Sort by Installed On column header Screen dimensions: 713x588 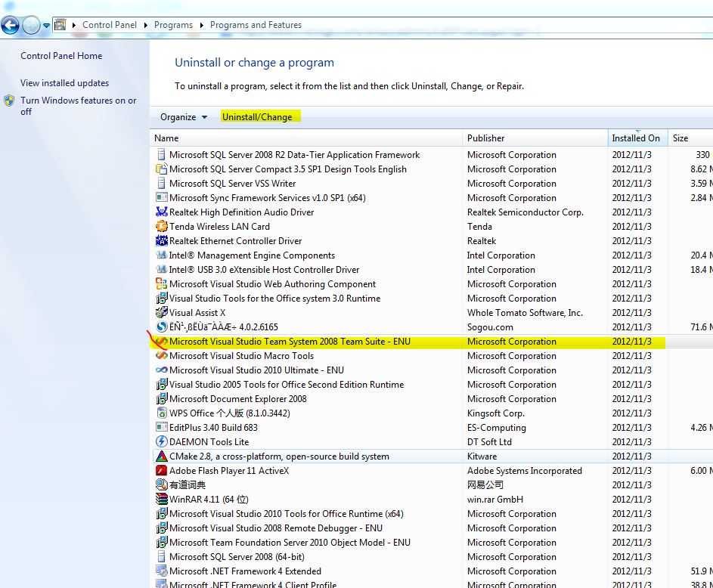coord(637,138)
